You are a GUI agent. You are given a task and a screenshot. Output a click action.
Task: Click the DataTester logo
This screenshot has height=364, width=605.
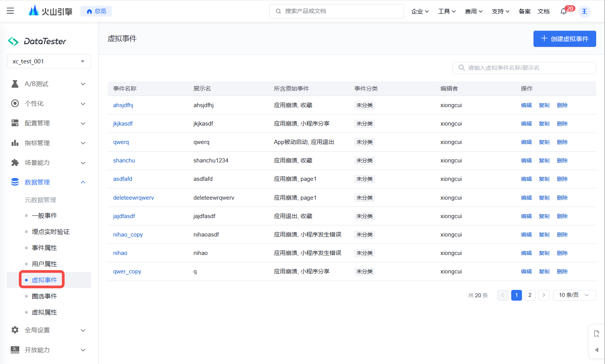(x=37, y=41)
